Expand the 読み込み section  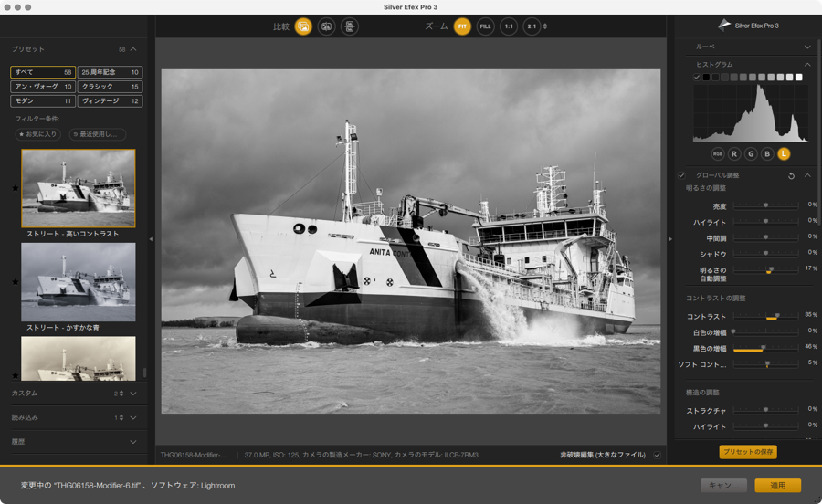(x=133, y=417)
